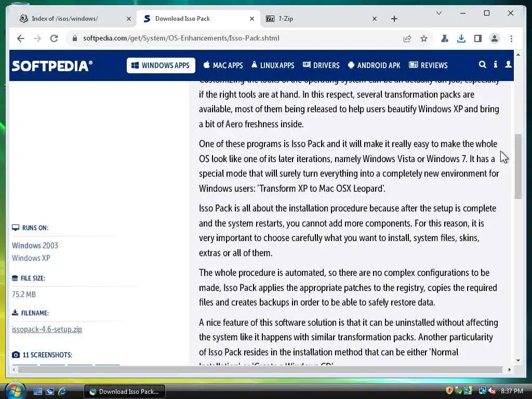Viewport: 532px width, 399px height.
Task: Click the issopack-4.6-setup.zip filename link
Action: (47, 329)
